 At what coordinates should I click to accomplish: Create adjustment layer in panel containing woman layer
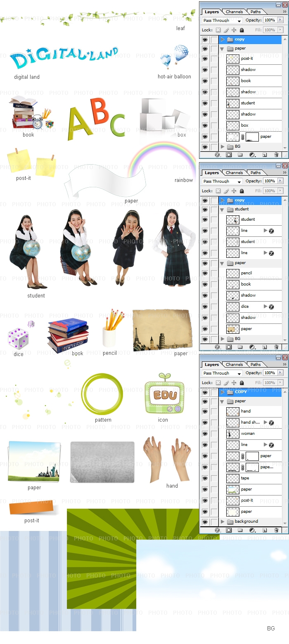click(x=252, y=530)
